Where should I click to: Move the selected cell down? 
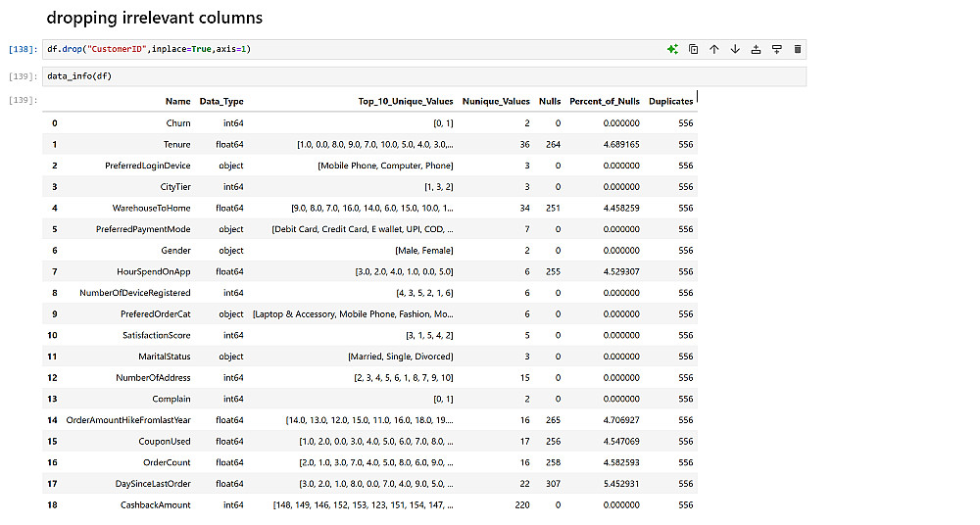(735, 49)
